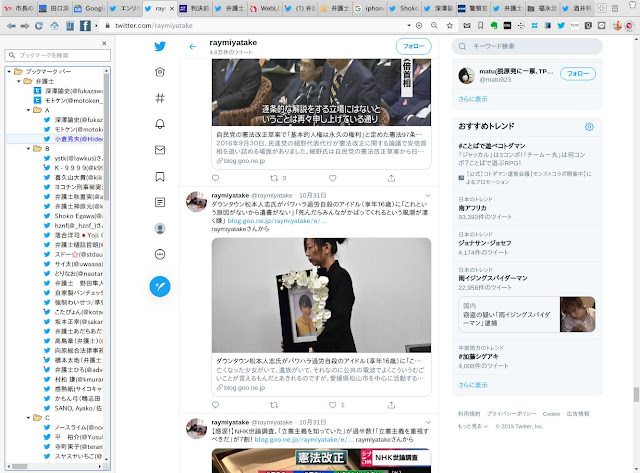Click the Evernote extension icon
This screenshot has height=473, width=640.
(494, 25)
